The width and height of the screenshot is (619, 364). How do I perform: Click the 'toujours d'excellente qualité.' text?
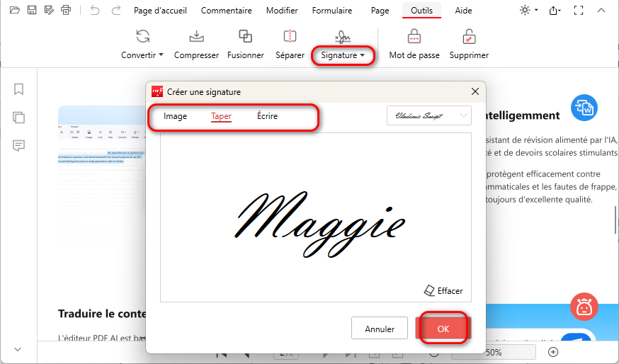tap(539, 200)
